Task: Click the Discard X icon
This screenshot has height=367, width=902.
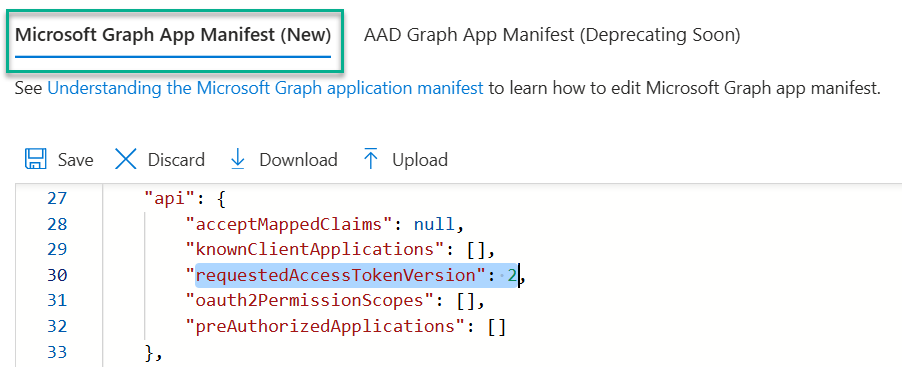Action: pos(125,159)
